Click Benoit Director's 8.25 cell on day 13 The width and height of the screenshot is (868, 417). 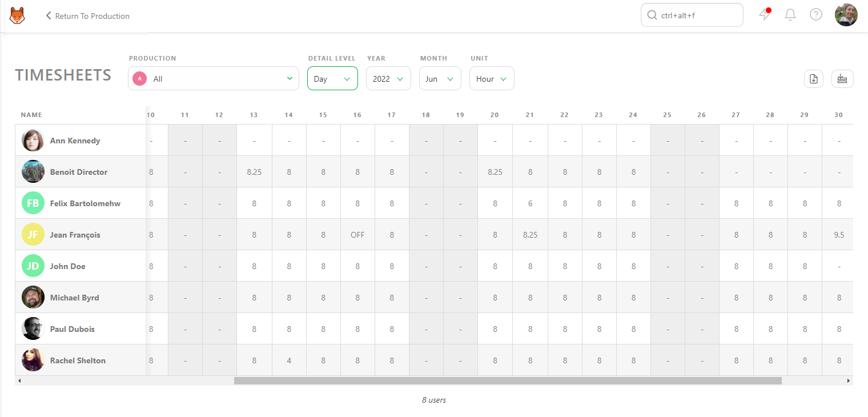[x=254, y=172]
